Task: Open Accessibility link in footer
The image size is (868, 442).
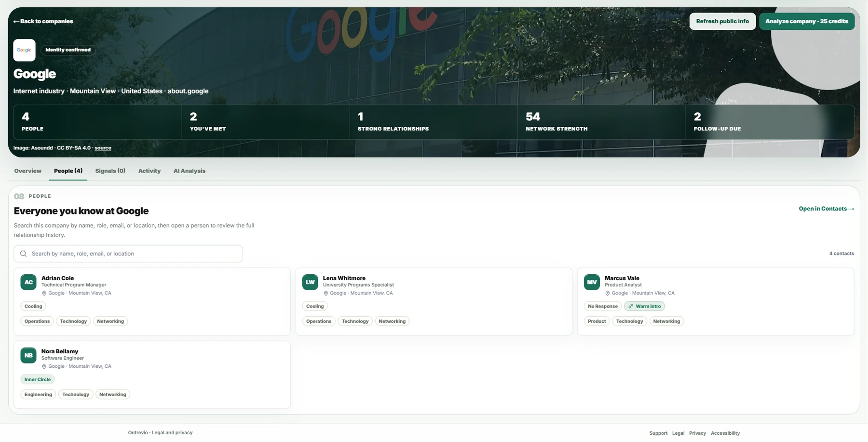Action: point(725,433)
